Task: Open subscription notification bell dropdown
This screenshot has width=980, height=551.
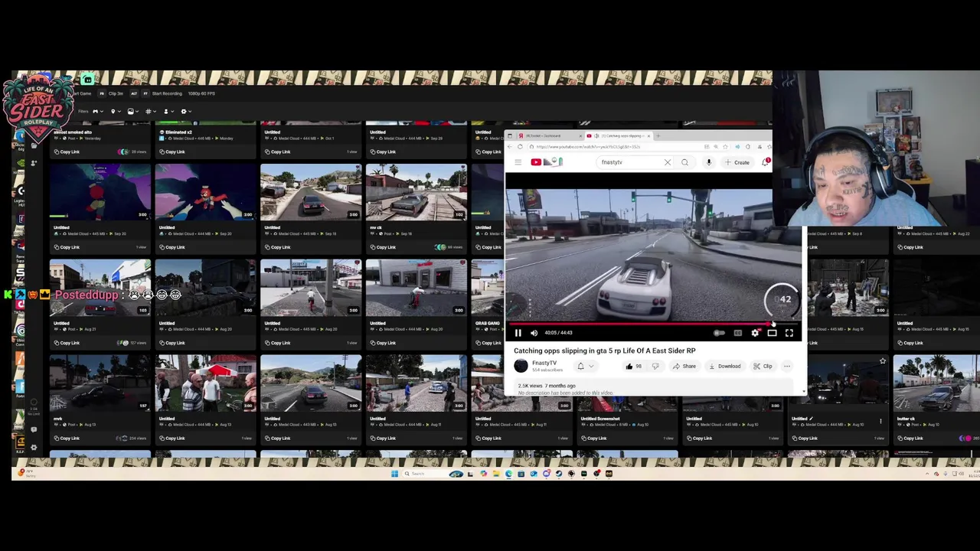Action: point(584,367)
